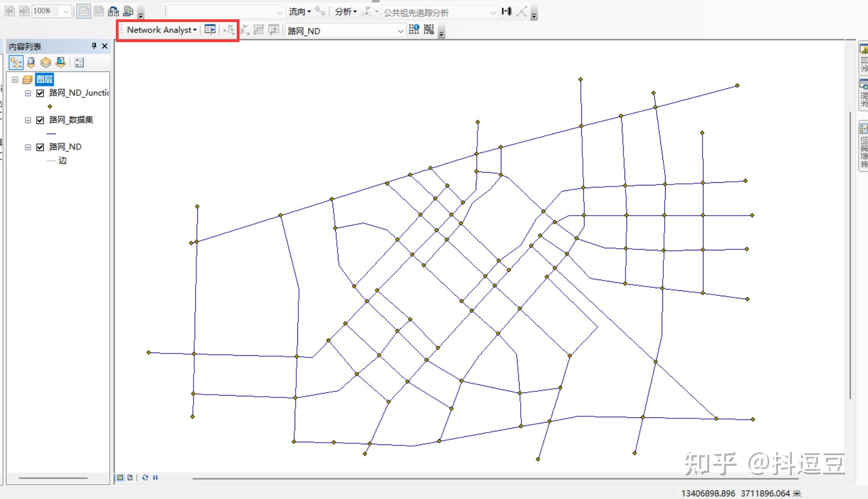
Task: Click the Build Network Dataset icon
Action: coord(429,30)
